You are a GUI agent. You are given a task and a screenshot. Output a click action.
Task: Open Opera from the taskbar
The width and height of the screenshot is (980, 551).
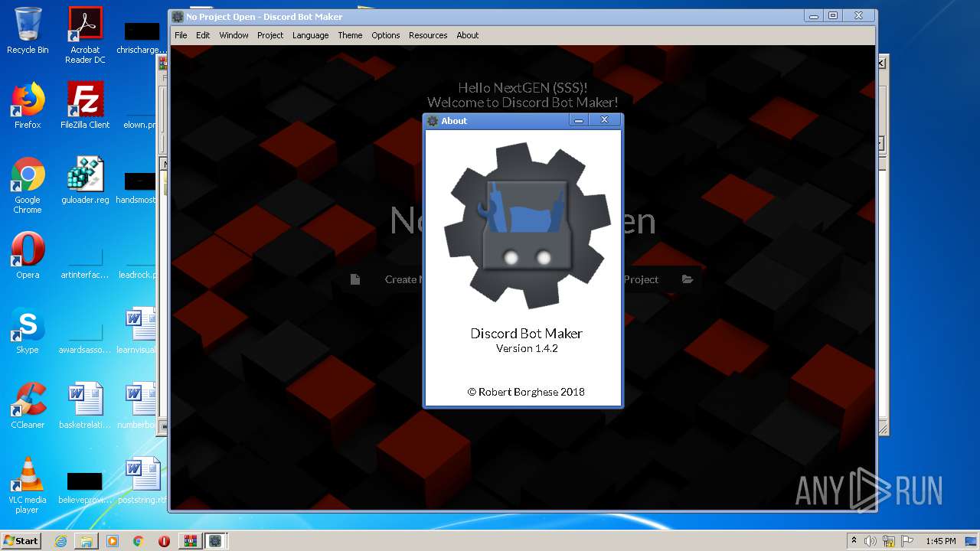(x=164, y=541)
